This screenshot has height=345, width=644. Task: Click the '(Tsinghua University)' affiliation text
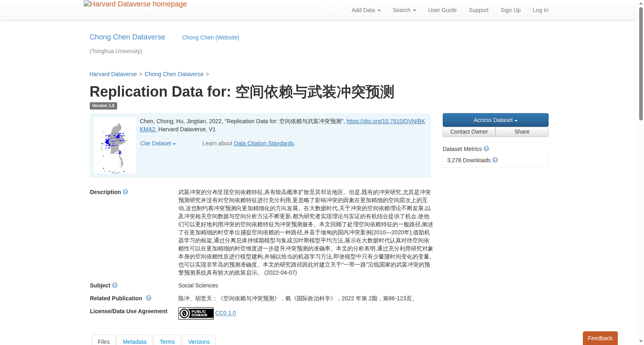click(116, 51)
